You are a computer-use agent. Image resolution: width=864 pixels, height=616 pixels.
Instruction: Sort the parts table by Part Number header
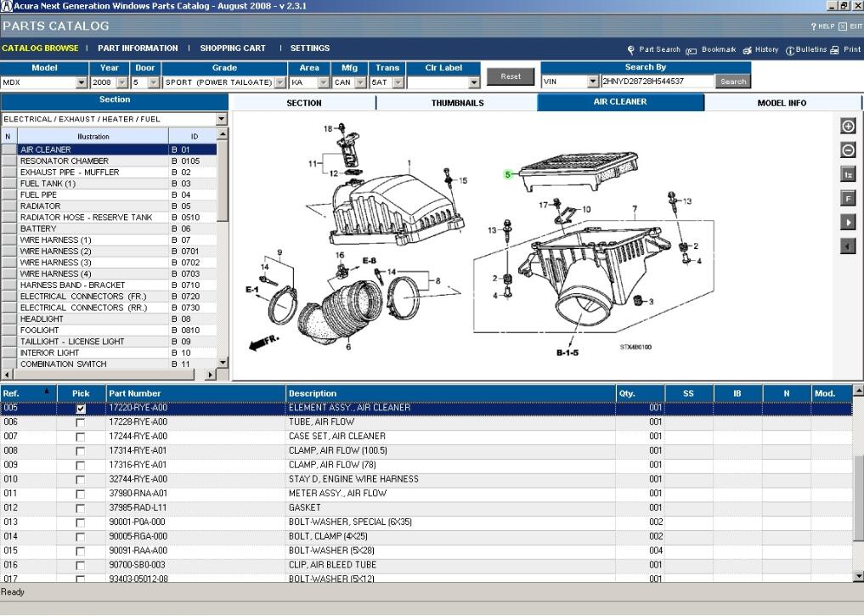click(195, 393)
